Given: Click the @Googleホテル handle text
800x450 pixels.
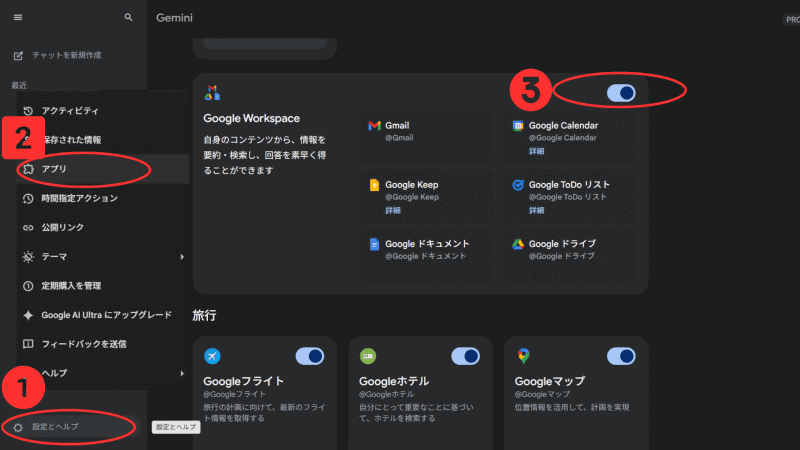Looking at the screenshot, I should click(386, 394).
